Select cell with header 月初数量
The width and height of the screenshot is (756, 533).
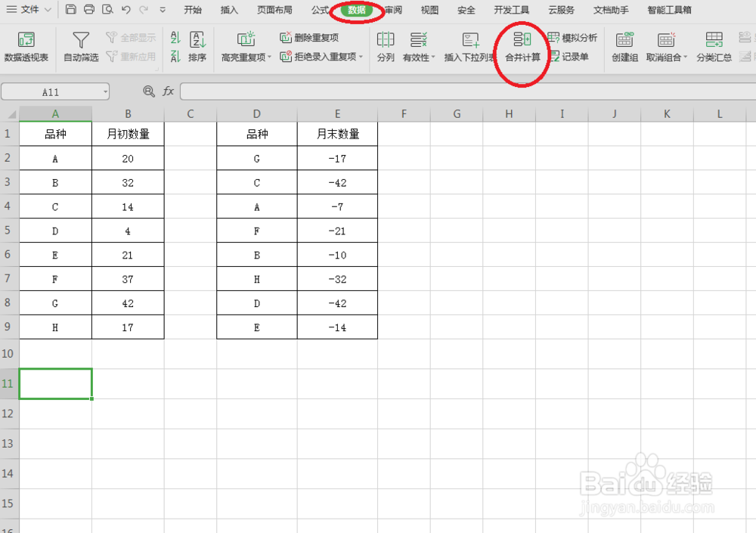click(128, 134)
